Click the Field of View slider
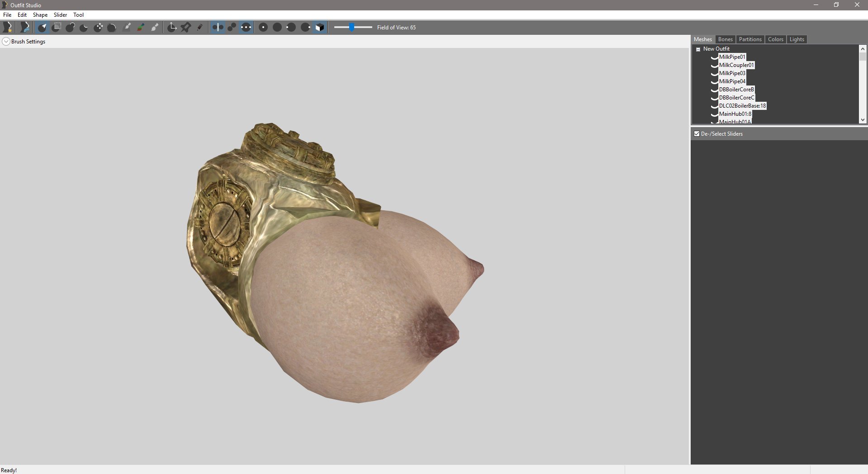This screenshot has width=868, height=474. pos(353,27)
